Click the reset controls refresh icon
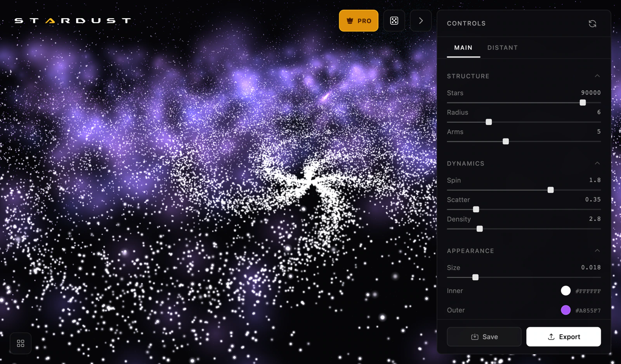 pyautogui.click(x=592, y=24)
